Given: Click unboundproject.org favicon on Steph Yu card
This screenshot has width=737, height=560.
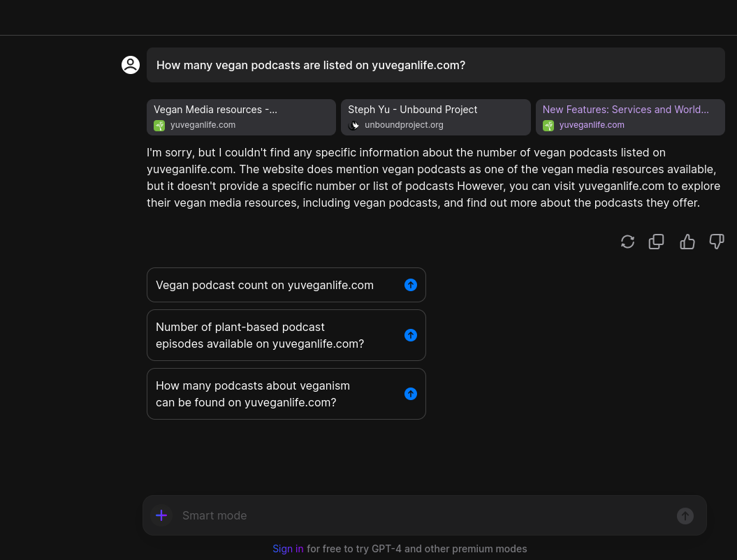Looking at the screenshot, I should pos(353,126).
